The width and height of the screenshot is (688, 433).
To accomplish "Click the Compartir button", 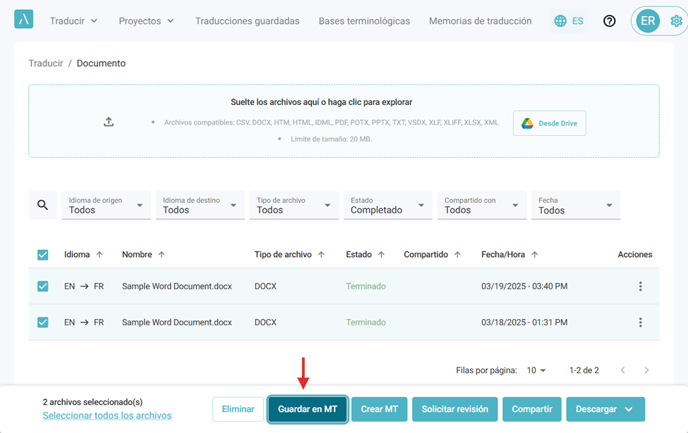I will (x=532, y=409).
